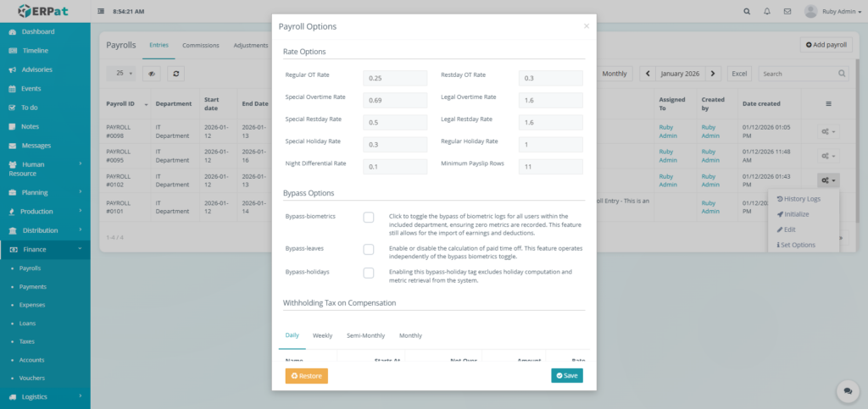Click the Excel export button
The image size is (868, 409).
pyautogui.click(x=739, y=74)
